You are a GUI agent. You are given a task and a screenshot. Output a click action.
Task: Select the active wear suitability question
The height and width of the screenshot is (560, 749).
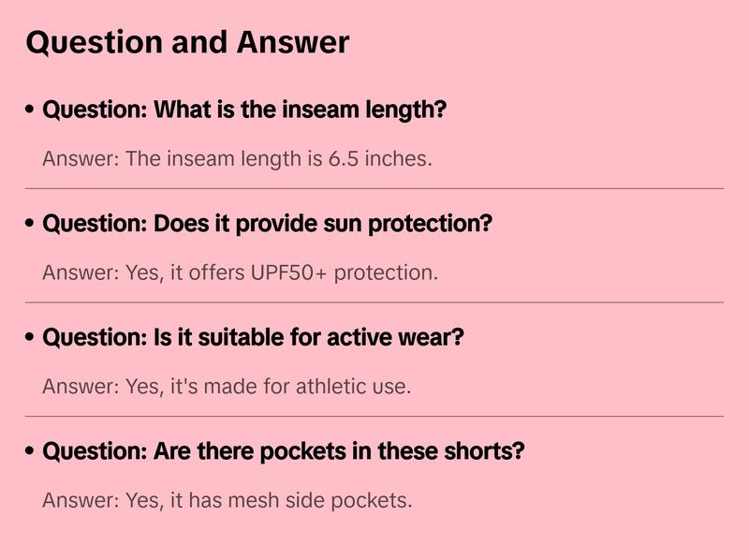[253, 337]
